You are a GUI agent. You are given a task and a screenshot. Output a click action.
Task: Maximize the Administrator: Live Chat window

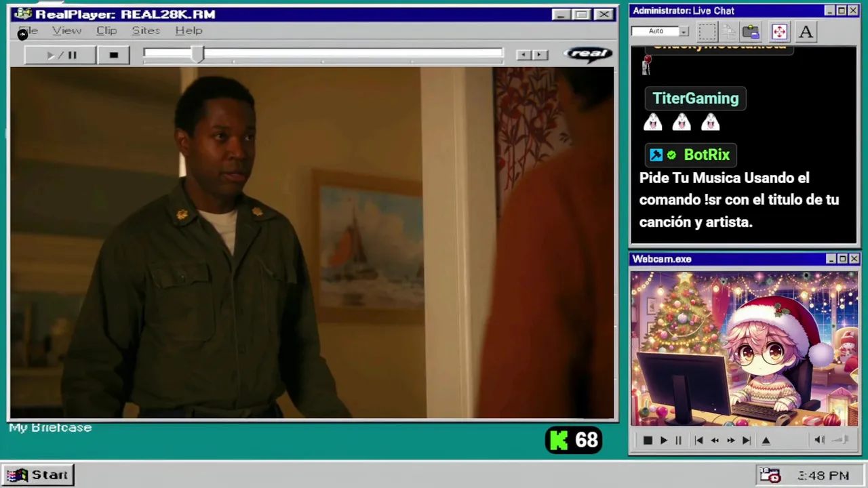tap(842, 11)
